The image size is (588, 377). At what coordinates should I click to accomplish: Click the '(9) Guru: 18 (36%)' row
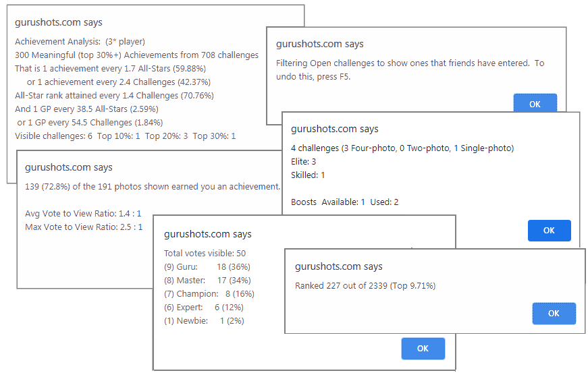(x=207, y=267)
